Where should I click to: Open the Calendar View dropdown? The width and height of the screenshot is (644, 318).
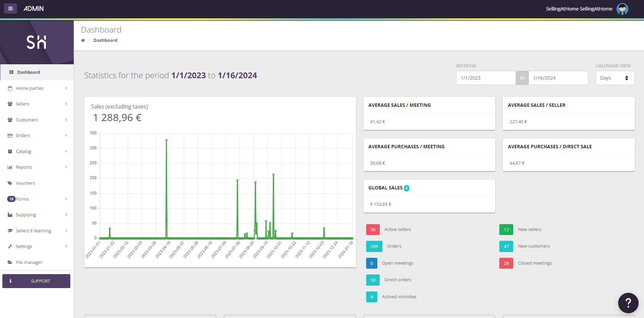[x=615, y=78]
